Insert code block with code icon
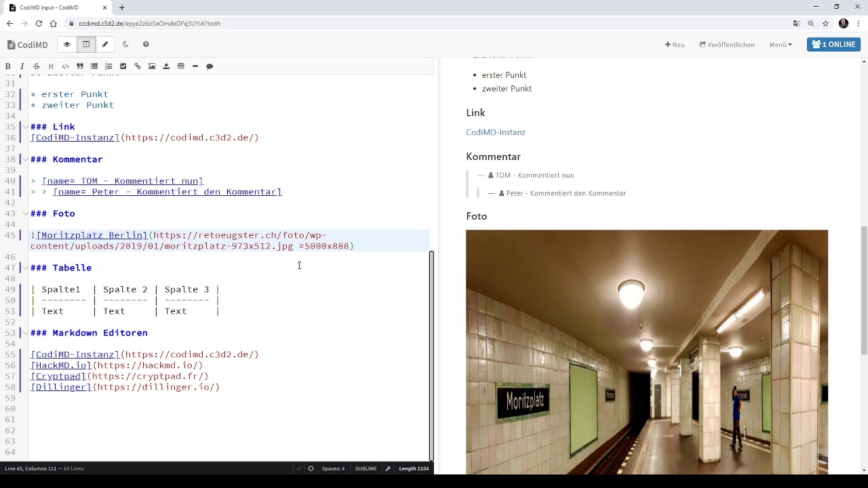The height and width of the screenshot is (488, 868). (65, 66)
